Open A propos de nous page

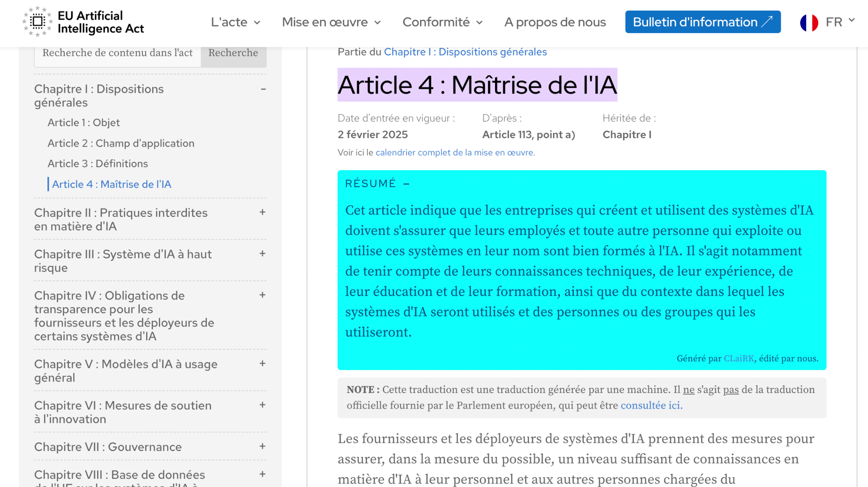pos(555,22)
